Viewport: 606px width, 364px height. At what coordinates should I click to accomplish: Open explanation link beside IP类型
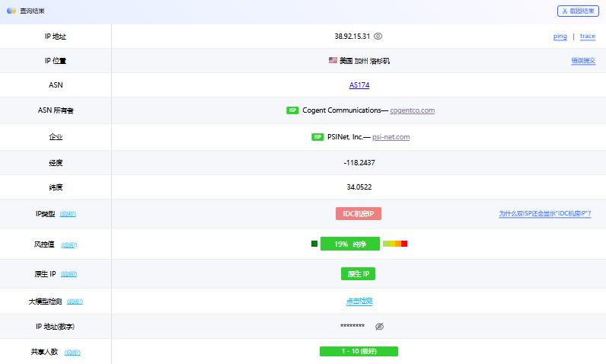coord(68,214)
